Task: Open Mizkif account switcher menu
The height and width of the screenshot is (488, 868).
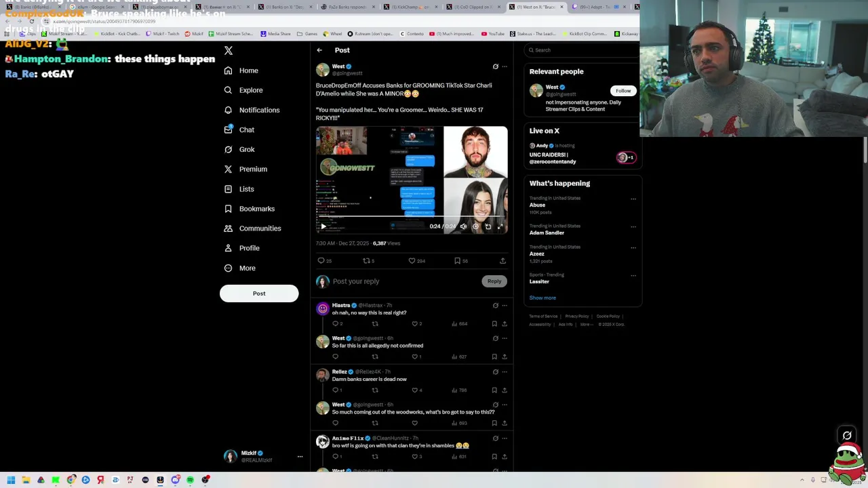Action: click(x=264, y=457)
